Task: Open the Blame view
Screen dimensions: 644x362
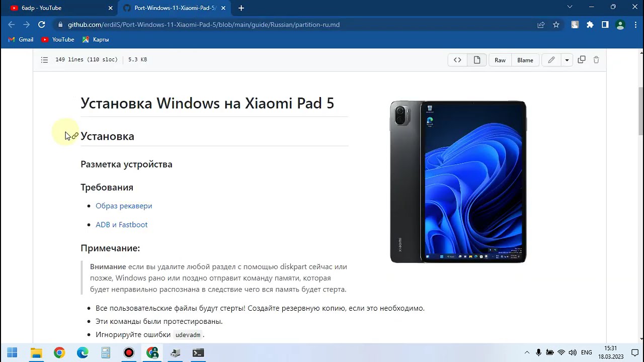Action: click(525, 60)
